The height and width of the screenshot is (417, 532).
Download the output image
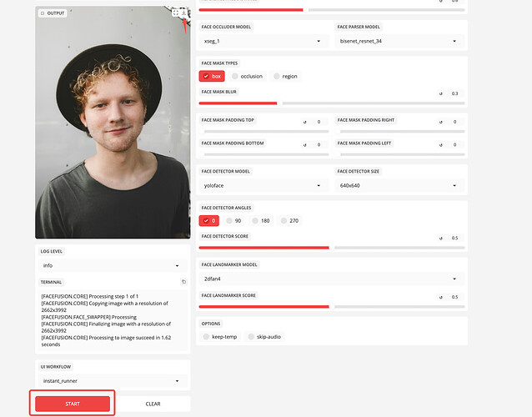point(183,13)
